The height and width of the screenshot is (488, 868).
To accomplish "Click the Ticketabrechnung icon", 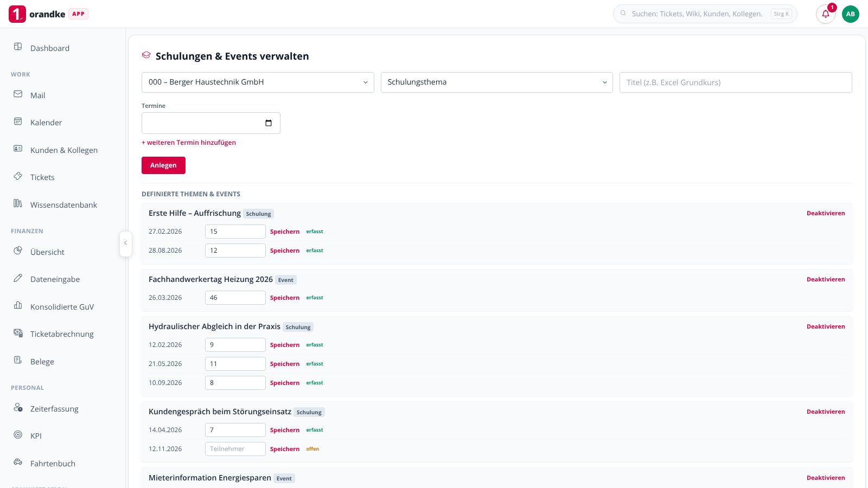I will (x=18, y=333).
